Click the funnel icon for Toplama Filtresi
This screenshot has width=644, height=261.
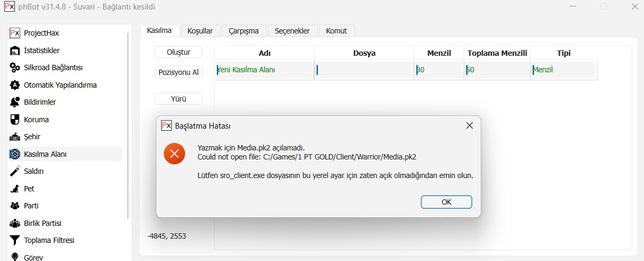pos(15,240)
